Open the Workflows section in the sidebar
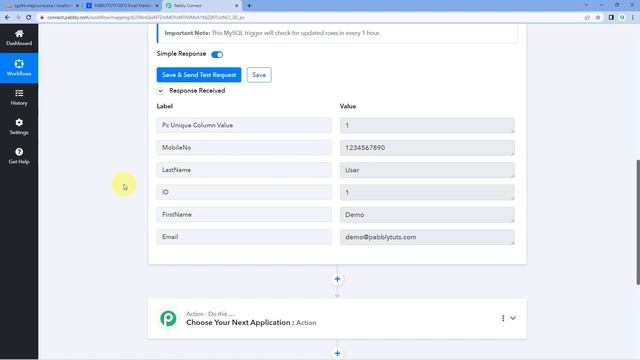 (19, 68)
